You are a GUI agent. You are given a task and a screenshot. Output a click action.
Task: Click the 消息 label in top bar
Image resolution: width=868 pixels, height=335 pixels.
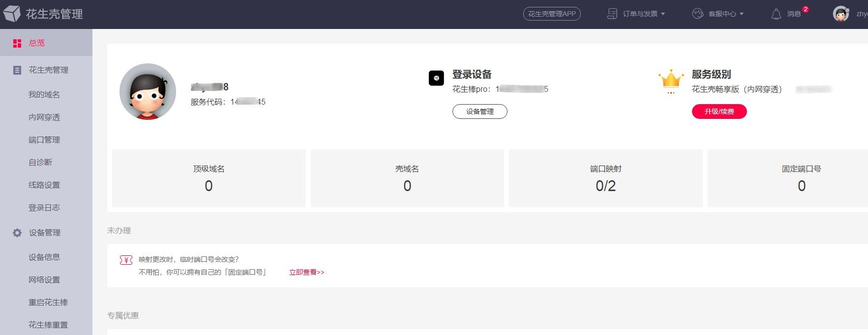click(x=794, y=14)
